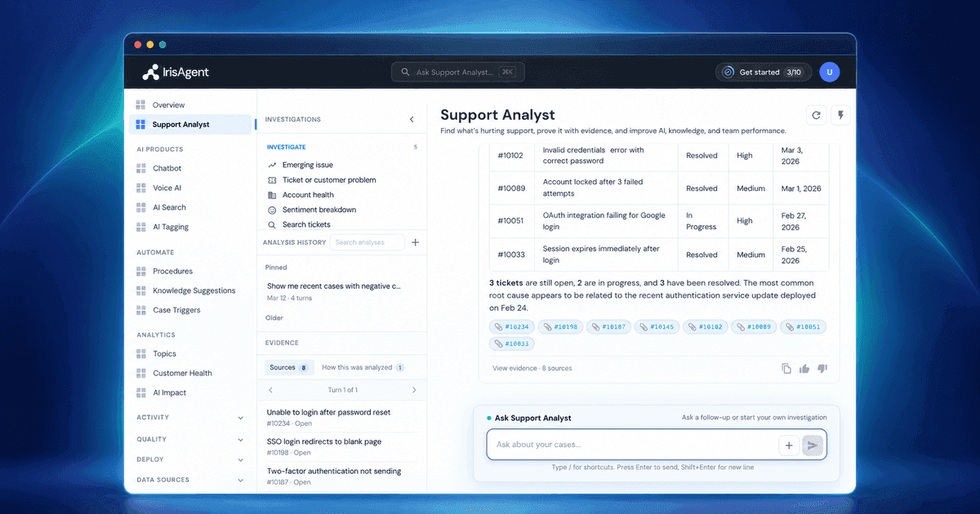
Task: Click View evidence · 8 sources link
Action: [532, 369]
